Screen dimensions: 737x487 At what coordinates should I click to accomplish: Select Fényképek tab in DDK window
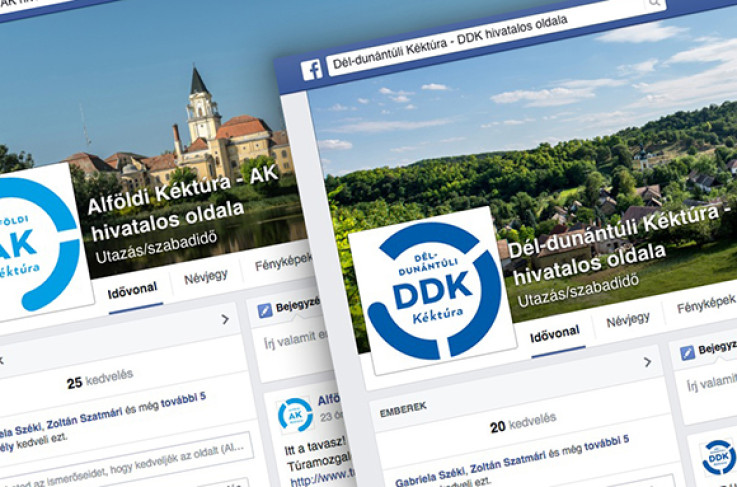tap(706, 305)
